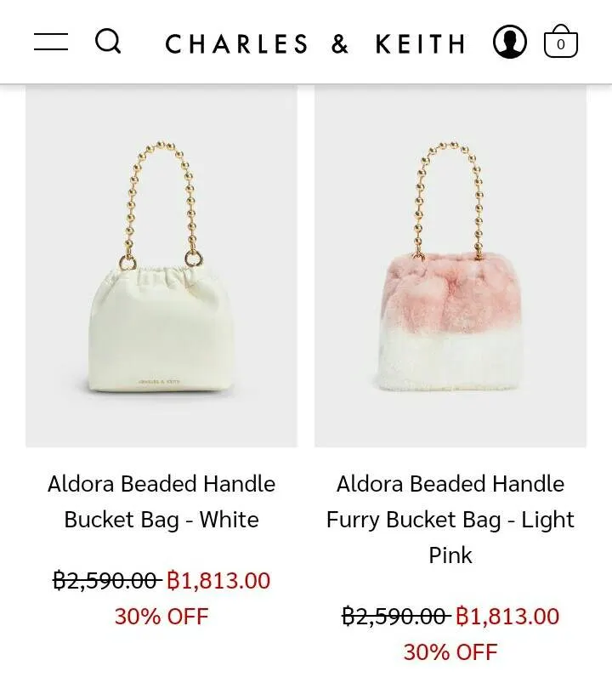Tap the cart item count badge showing 0
612x700 pixels.
561,44
